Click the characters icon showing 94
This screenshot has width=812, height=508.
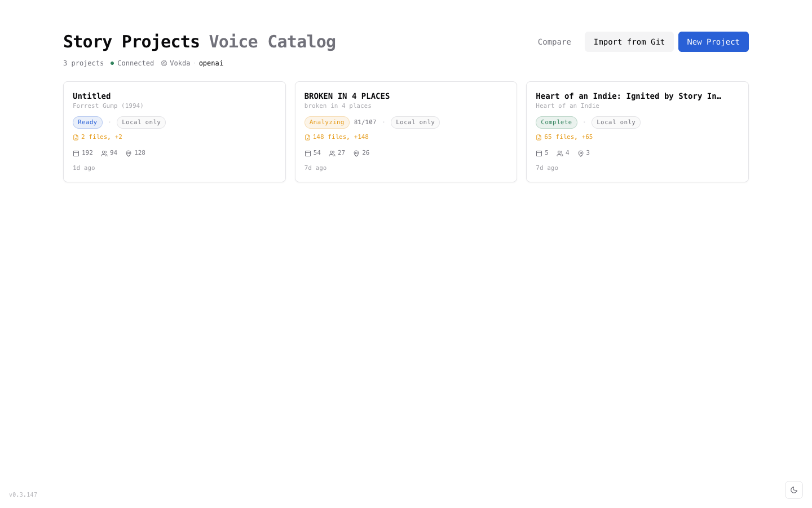104,153
